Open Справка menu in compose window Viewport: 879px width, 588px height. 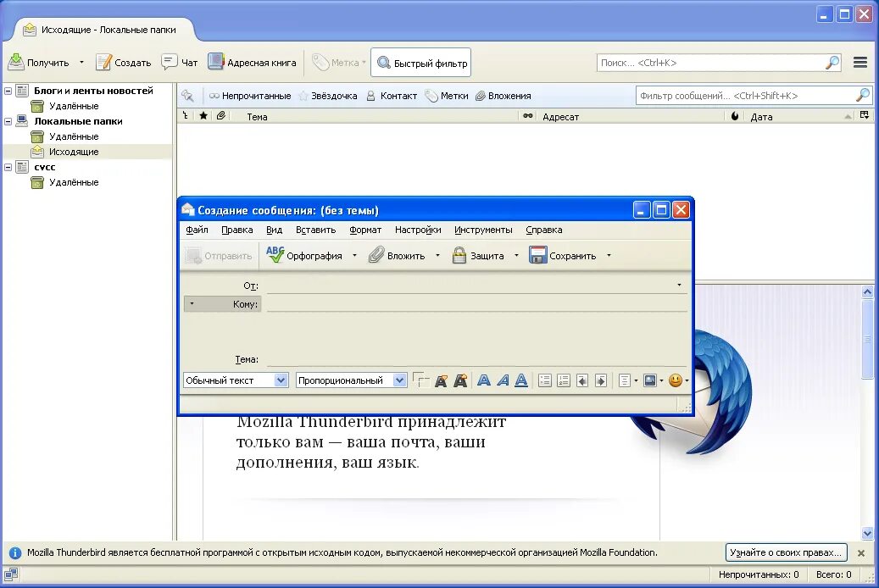(x=544, y=230)
